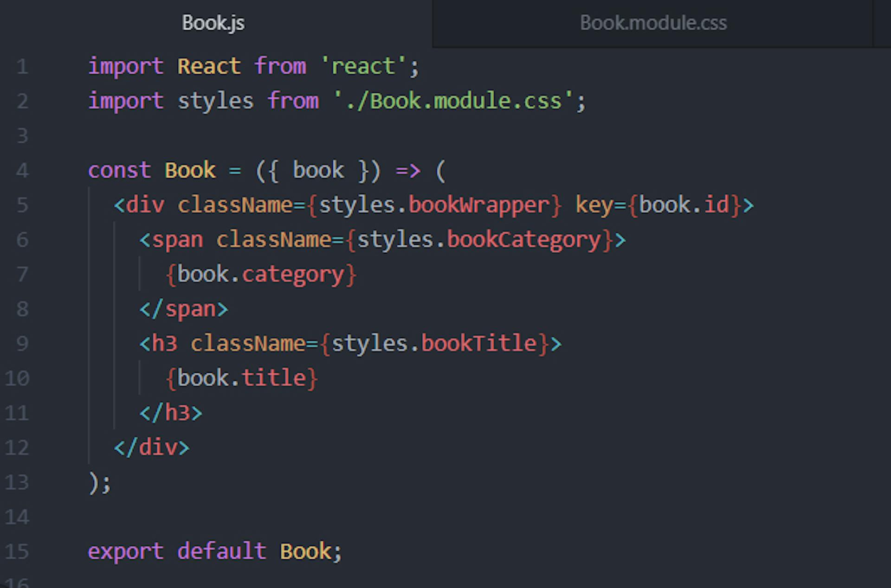891x588 pixels.
Task: Place cursor in {book.category} expression
Action: [261, 275]
